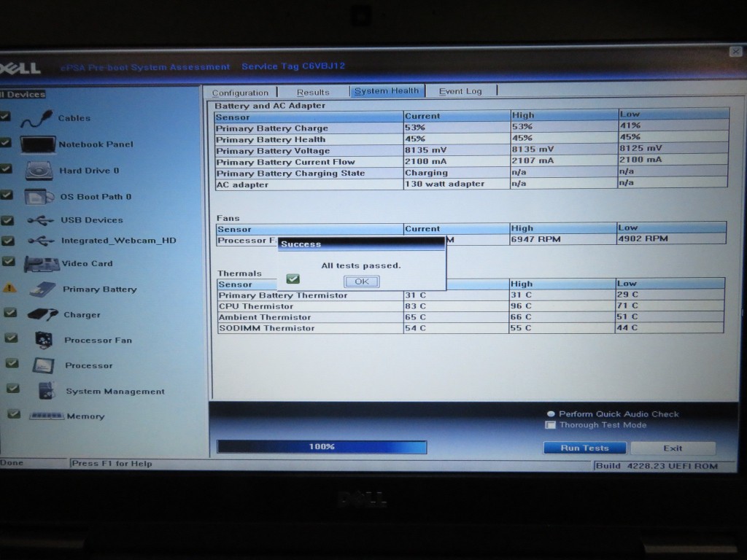747x560 pixels.
Task: Click the green checkmark in Success dialog
Action: click(293, 279)
